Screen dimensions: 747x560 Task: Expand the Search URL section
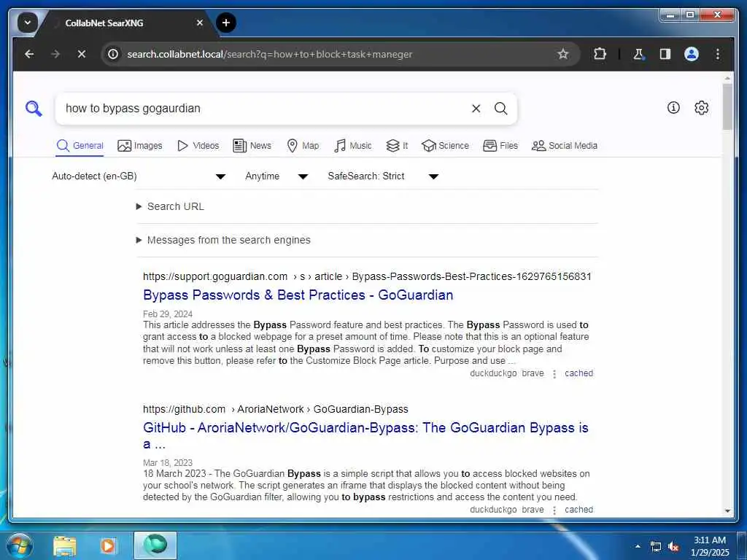pos(171,206)
